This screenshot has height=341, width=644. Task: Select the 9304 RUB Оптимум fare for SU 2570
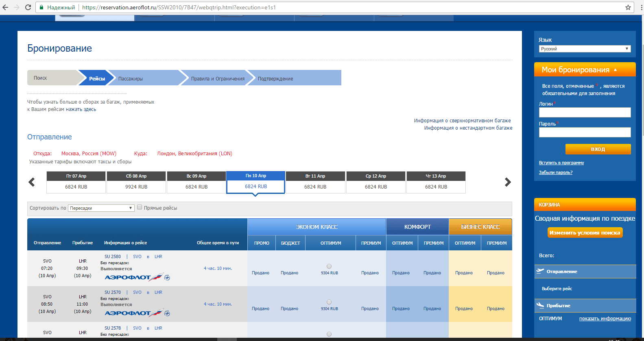click(329, 302)
